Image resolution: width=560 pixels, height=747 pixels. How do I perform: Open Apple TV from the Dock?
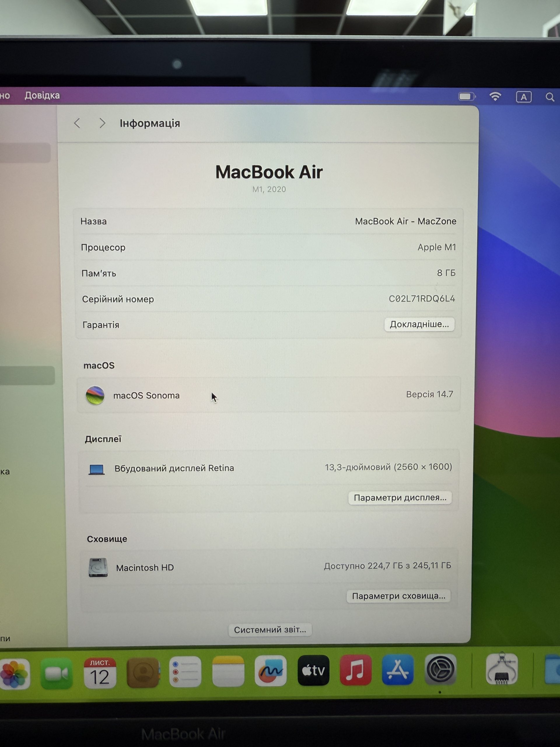313,670
